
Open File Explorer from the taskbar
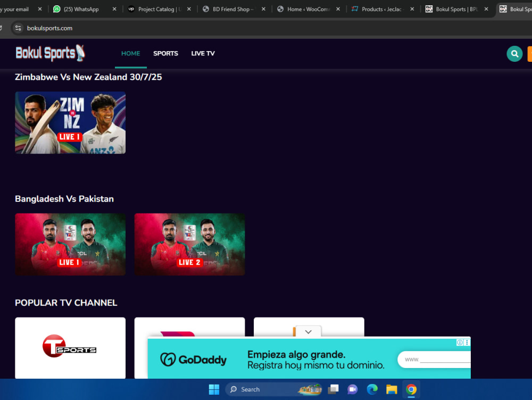tap(392, 389)
